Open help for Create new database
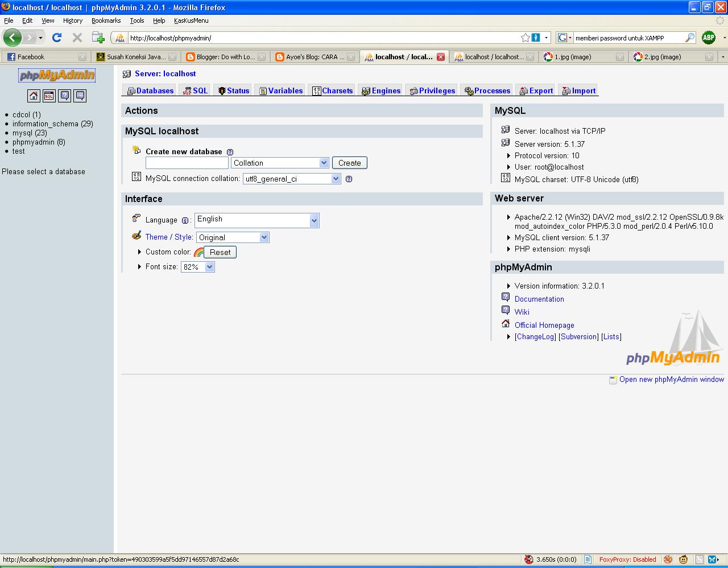This screenshot has height=568, width=728. point(230,152)
